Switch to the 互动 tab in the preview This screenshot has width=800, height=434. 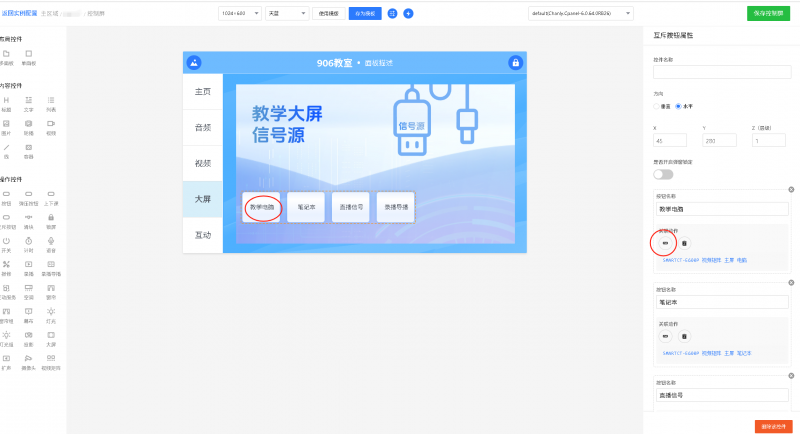click(x=203, y=235)
